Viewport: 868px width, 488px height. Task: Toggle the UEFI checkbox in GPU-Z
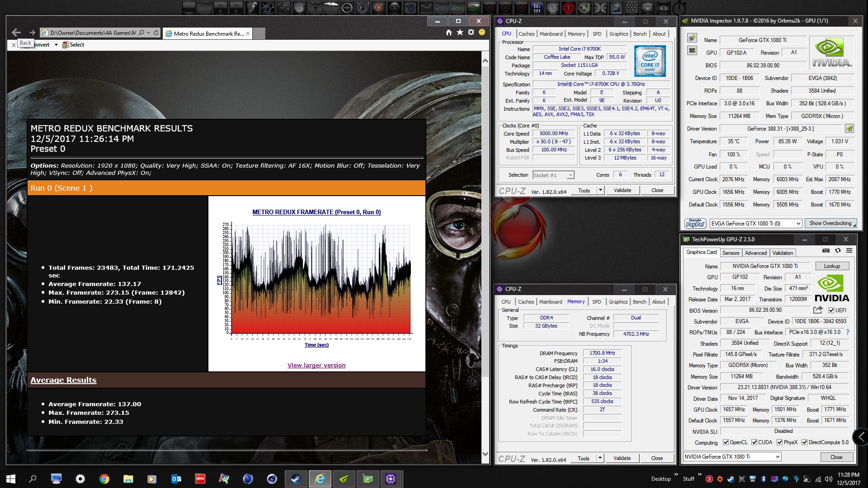pos(831,310)
